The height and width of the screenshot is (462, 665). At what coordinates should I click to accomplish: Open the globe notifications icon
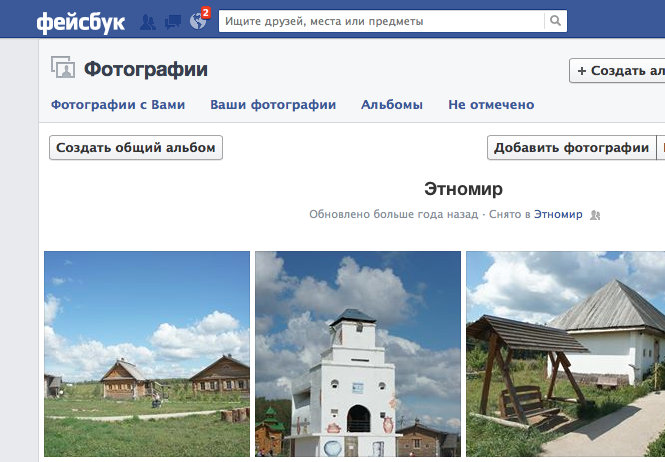click(x=197, y=21)
